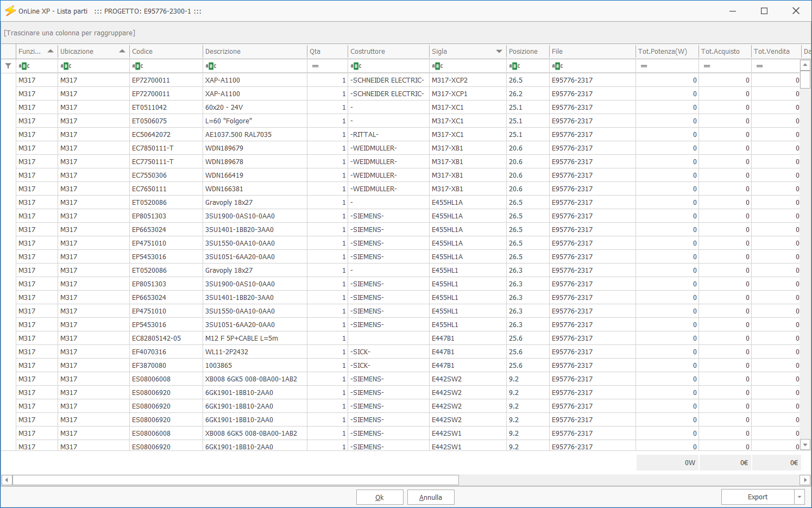Click the Descrizione filter ABC icon
Viewport: 812px width, 508px height.
(x=211, y=66)
